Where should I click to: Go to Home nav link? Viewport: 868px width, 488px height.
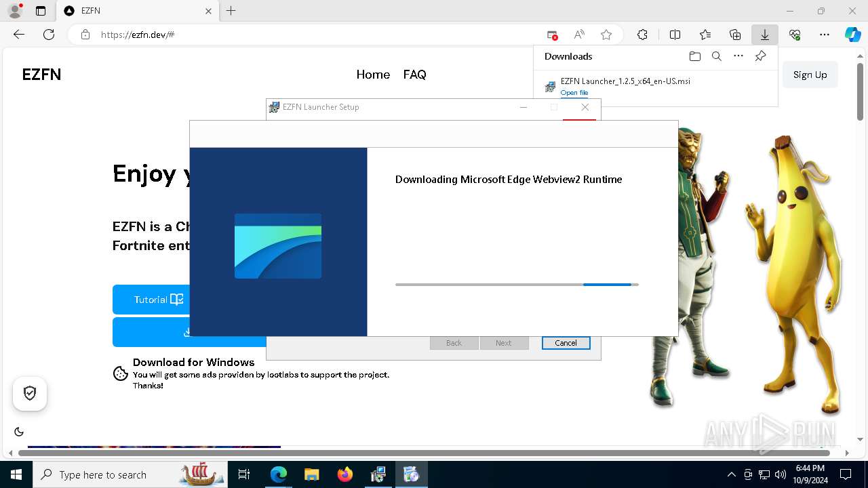click(x=373, y=75)
